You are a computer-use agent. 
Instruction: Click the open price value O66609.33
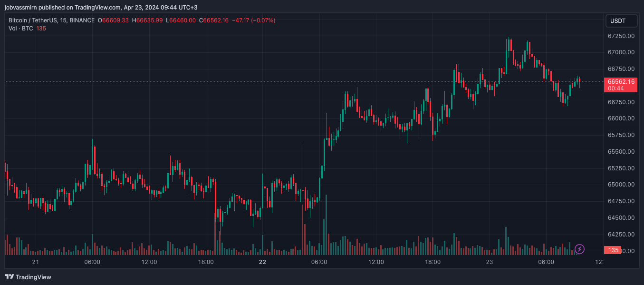113,20
